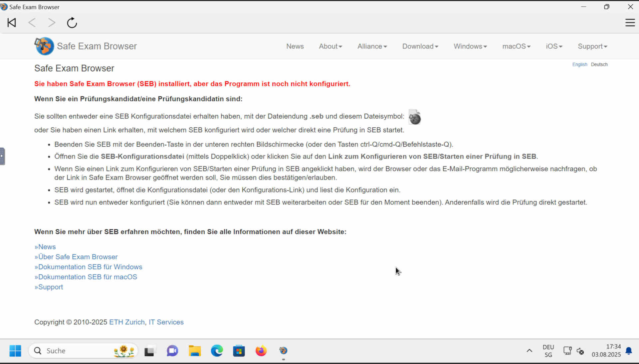Open Task View in taskbar

tap(149, 351)
